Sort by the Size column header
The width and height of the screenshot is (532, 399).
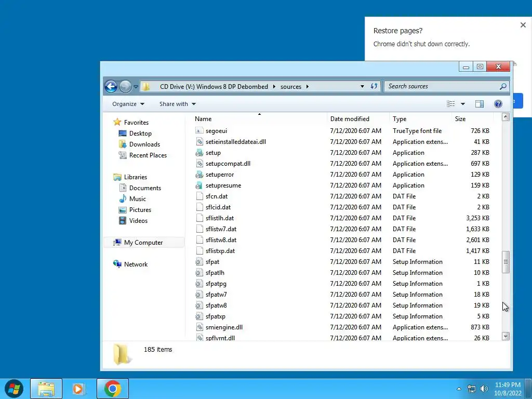[460, 119]
